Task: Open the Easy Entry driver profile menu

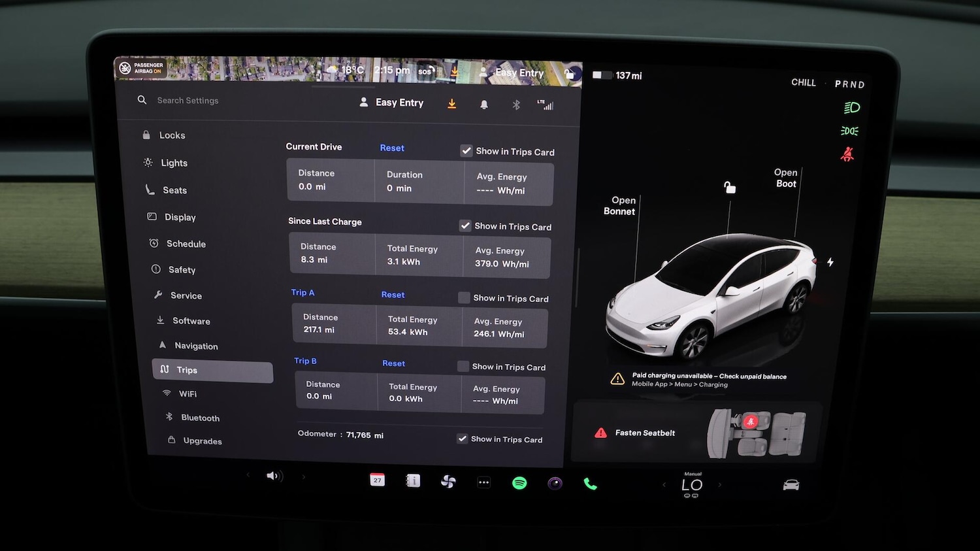Action: click(x=392, y=103)
